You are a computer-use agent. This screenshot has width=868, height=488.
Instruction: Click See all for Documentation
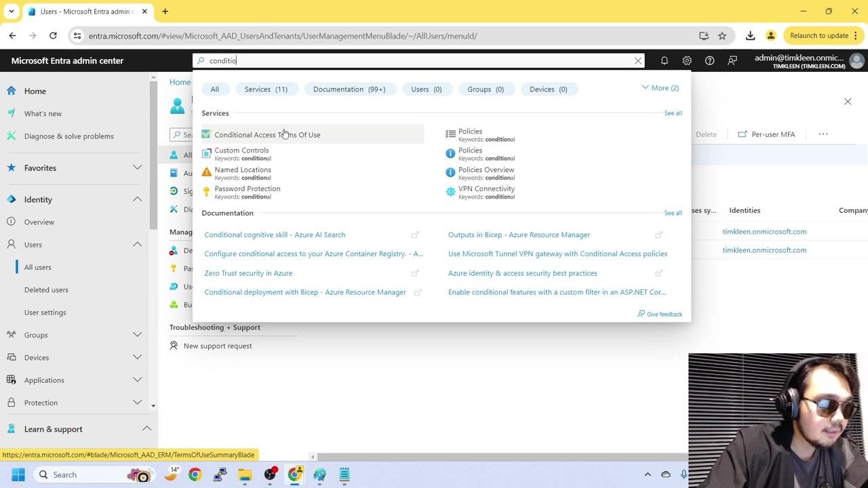click(x=673, y=213)
